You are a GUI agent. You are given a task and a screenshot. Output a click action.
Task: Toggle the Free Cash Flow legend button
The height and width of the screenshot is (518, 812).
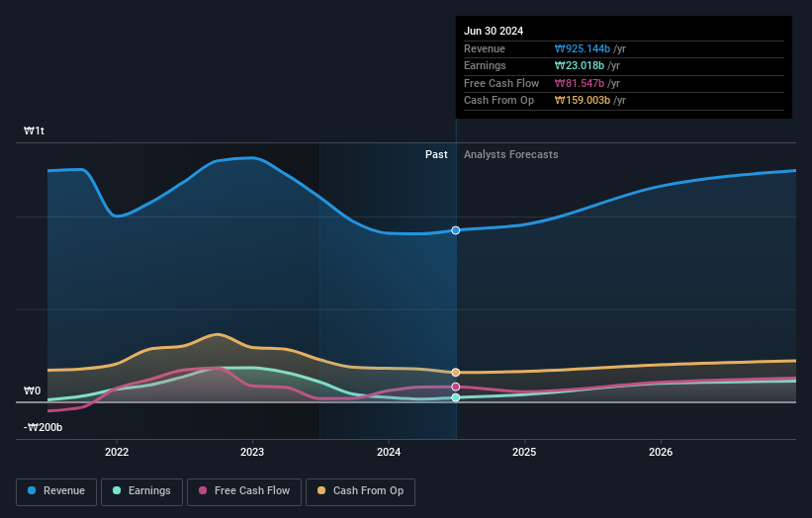point(244,491)
